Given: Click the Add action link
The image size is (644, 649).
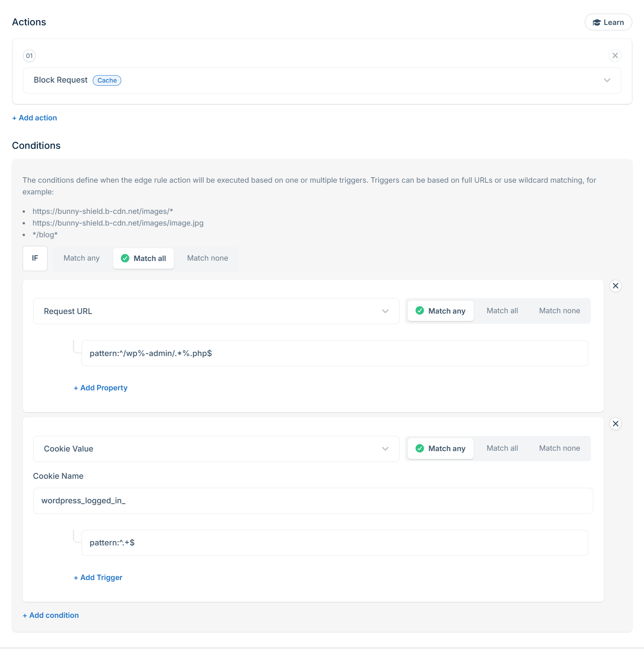Looking at the screenshot, I should pyautogui.click(x=35, y=118).
